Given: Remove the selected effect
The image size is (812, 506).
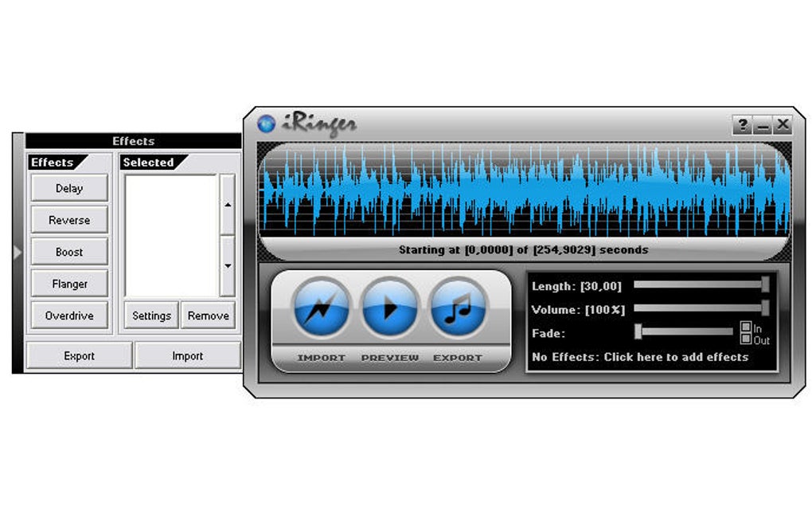Looking at the screenshot, I should pyautogui.click(x=209, y=316).
